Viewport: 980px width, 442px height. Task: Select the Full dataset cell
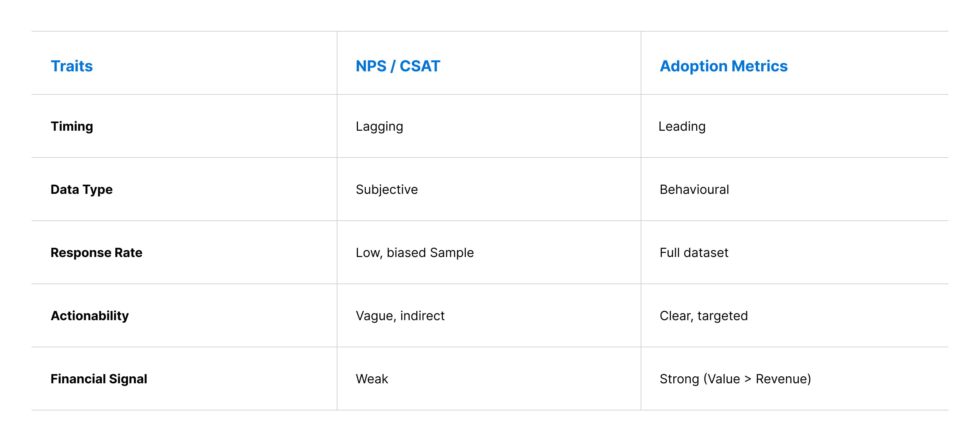click(693, 253)
